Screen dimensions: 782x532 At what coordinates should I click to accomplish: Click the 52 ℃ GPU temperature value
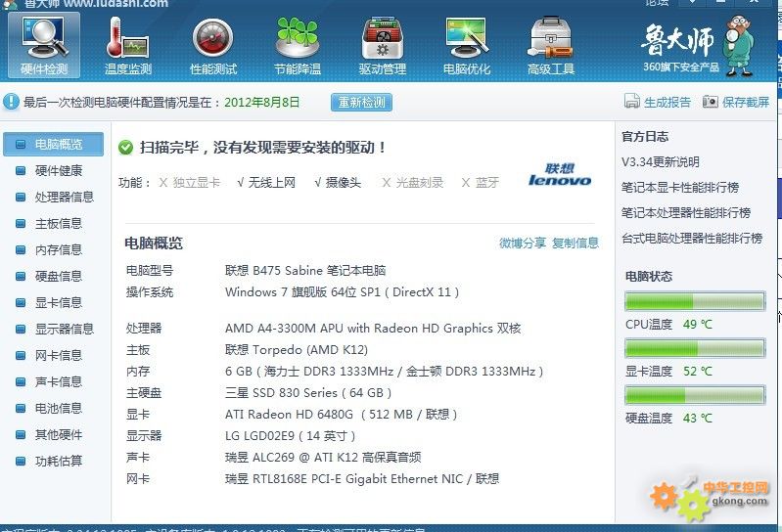698,371
